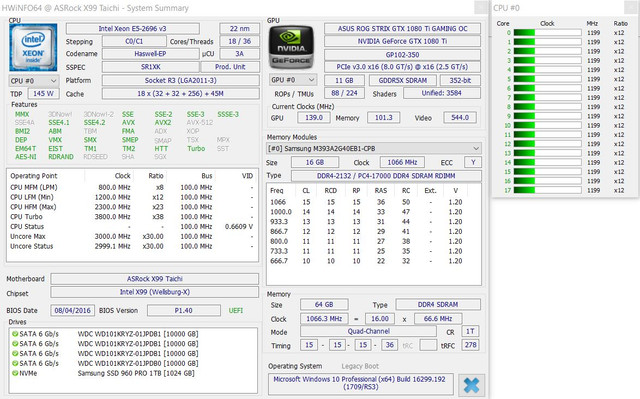Open the GPU #0 selector dropdown
Viewport: 640px width, 399px height.
tap(293, 80)
